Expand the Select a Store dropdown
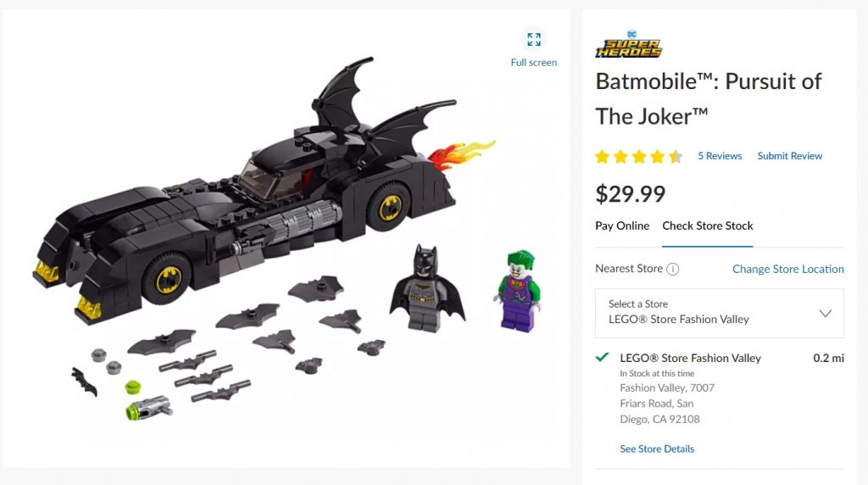Viewport: 868px width, 485px height. (719, 313)
